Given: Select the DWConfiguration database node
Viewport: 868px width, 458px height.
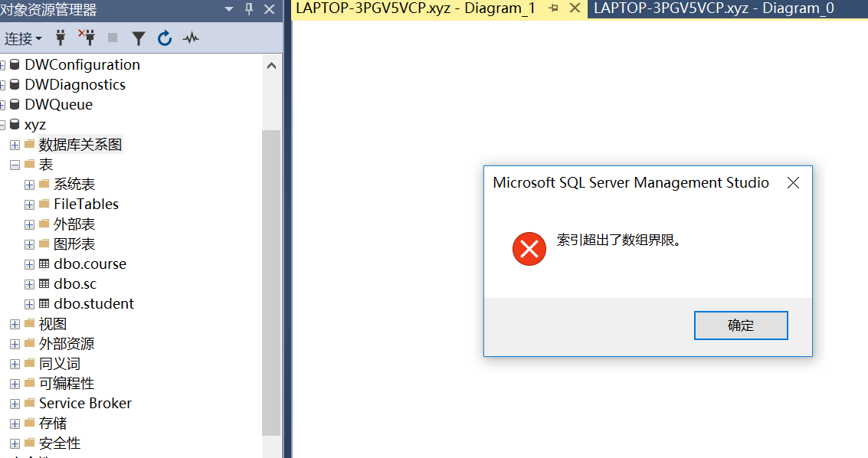Looking at the screenshot, I should [x=83, y=64].
